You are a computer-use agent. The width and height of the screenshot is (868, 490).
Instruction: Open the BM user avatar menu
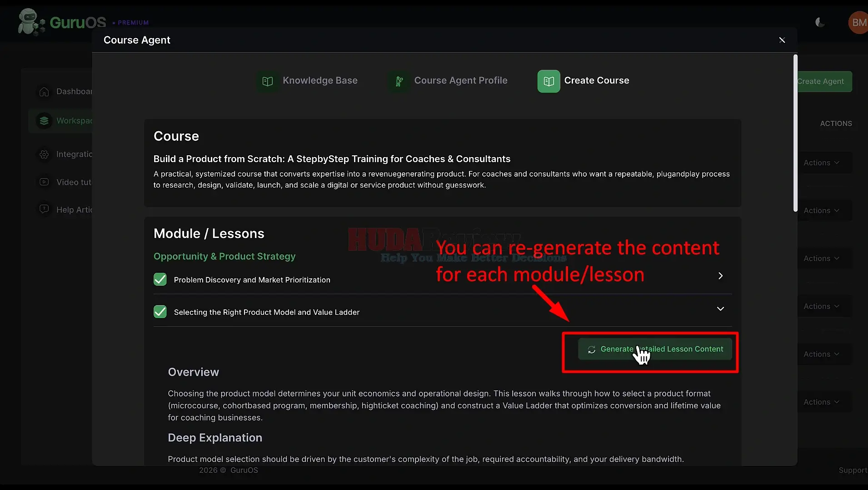(x=858, y=22)
